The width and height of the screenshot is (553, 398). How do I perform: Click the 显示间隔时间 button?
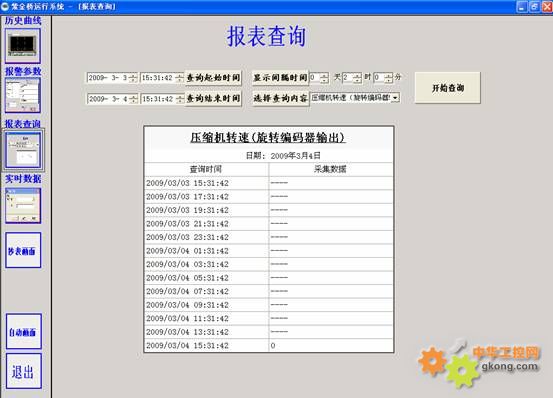[x=280, y=78]
